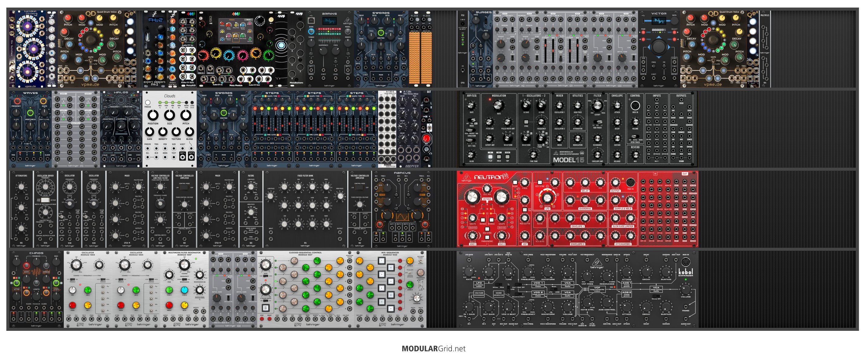The width and height of the screenshot is (868, 355).
Task: Click the OSC SYNC button on Neutron
Action: pyautogui.click(x=487, y=229)
